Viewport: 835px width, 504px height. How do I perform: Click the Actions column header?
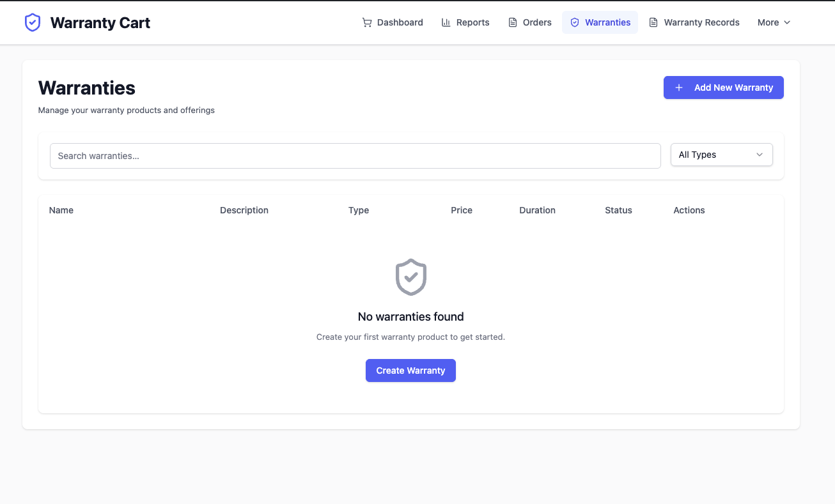[689, 210]
